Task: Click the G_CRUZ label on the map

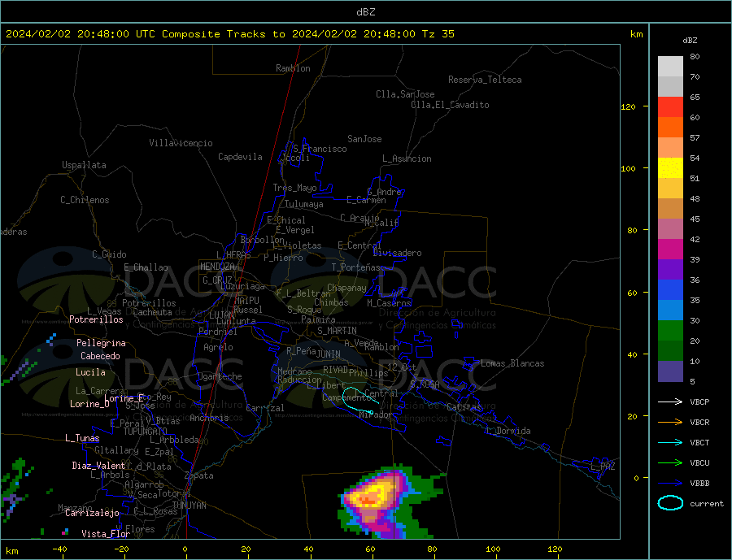Action: pos(217,280)
